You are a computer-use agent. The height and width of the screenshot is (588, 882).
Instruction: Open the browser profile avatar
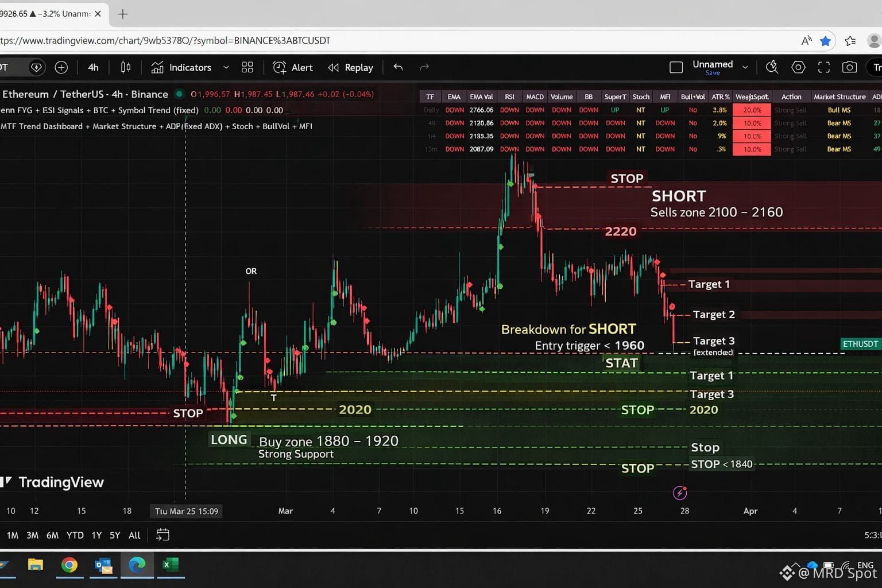[x=874, y=41]
